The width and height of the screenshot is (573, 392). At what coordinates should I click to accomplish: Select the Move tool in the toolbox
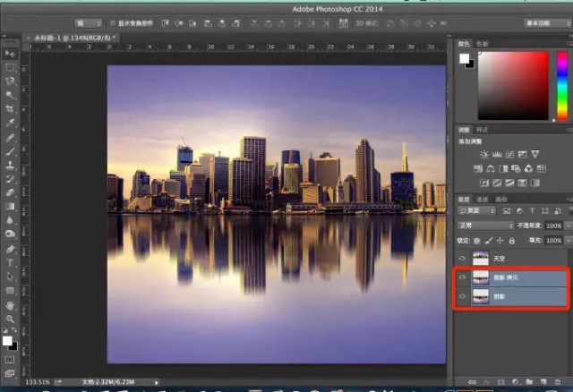(10, 55)
